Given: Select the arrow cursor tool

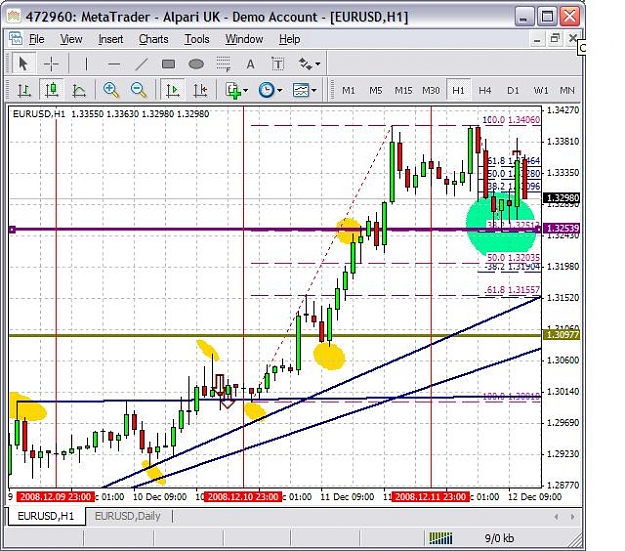Looking at the screenshot, I should click(22, 64).
